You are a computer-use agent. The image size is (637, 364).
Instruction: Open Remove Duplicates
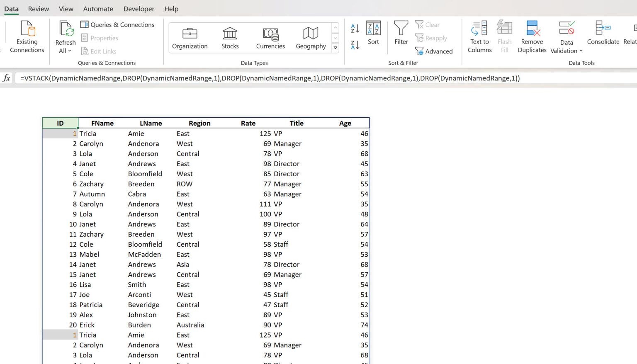[532, 37]
